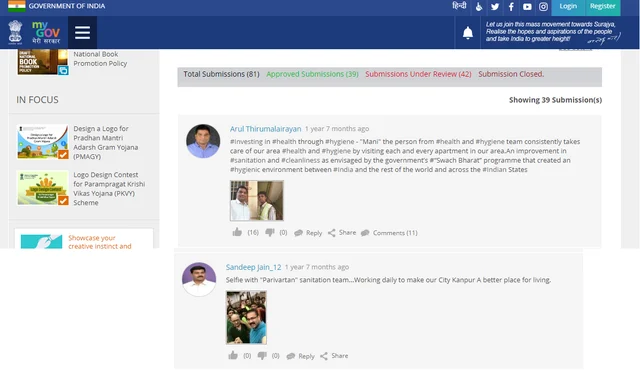Click the '1 year 7 months ago' on Arul's post
The width and height of the screenshot is (640, 376).
point(337,129)
